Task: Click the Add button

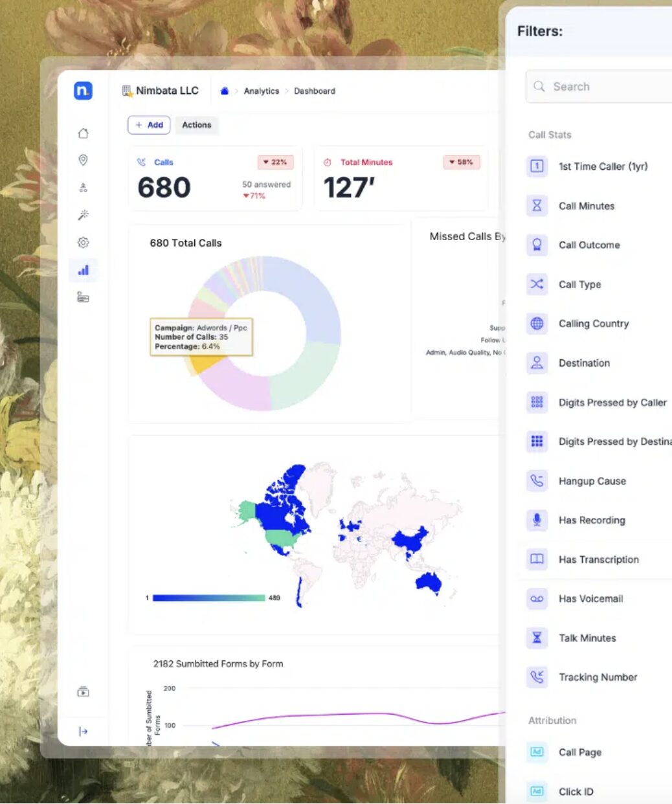Action: coord(148,125)
